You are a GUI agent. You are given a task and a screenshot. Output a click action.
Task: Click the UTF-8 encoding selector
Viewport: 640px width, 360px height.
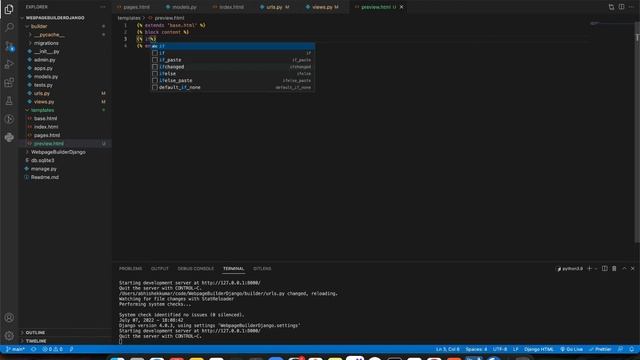click(500, 349)
